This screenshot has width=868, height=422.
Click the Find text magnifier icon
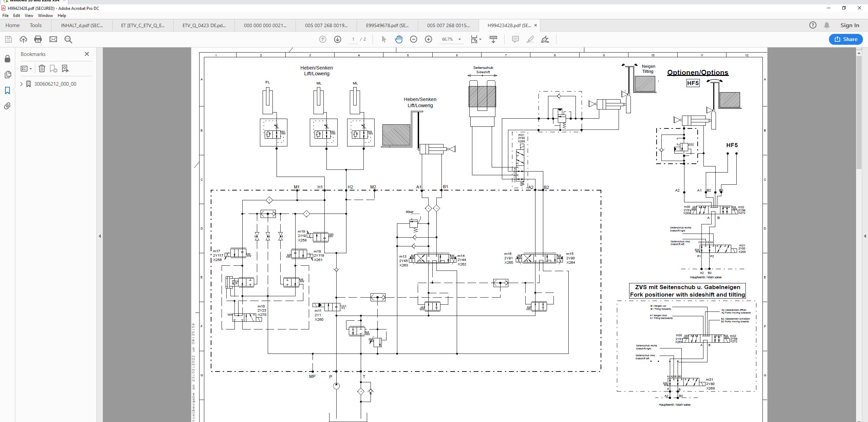point(68,39)
